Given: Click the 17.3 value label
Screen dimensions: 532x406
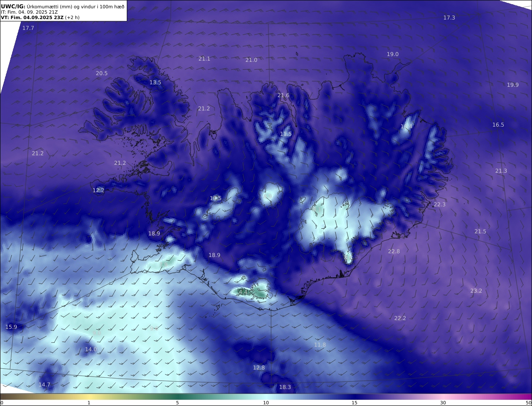Looking at the screenshot, I should (x=449, y=18).
